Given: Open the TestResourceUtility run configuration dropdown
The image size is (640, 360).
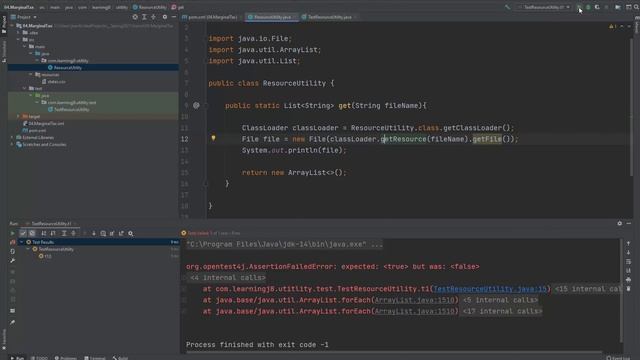Looking at the screenshot, I should [543, 7].
